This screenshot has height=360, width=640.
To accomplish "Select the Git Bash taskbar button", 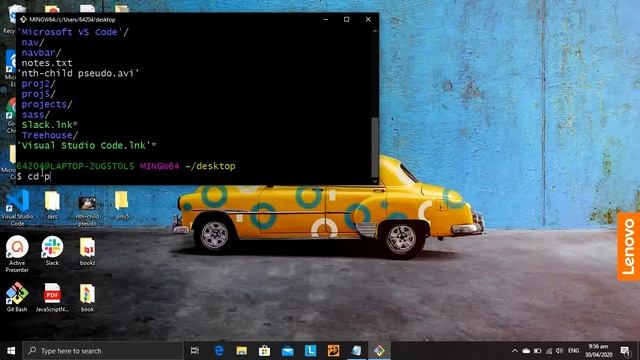I will pos(379,351).
